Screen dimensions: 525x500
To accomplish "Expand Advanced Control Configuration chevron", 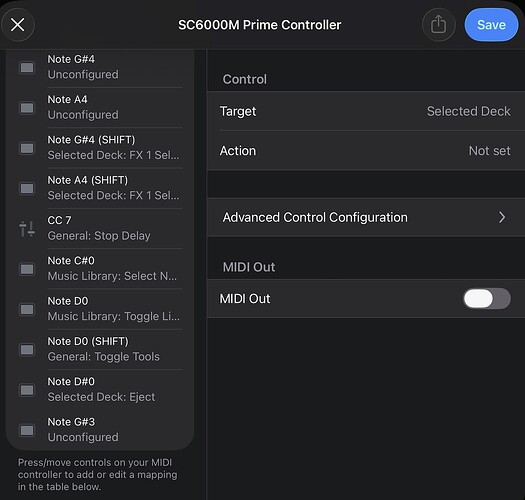I will (502, 217).
